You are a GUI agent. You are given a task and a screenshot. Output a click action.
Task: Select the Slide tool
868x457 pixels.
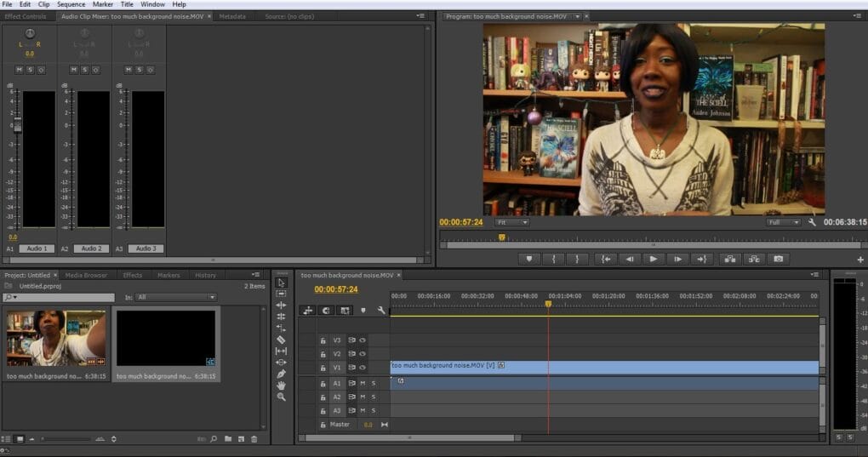[281, 363]
